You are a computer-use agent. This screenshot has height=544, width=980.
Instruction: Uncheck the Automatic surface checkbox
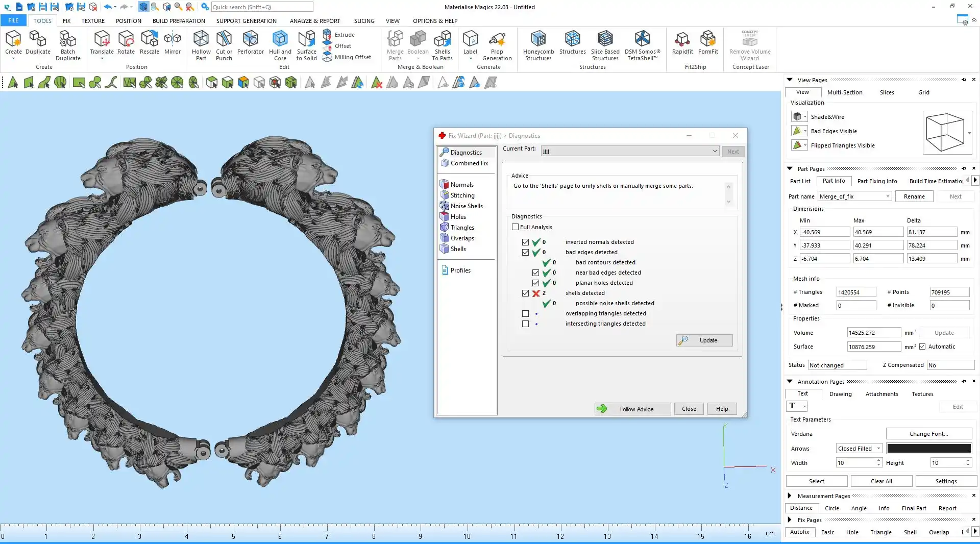pos(922,347)
